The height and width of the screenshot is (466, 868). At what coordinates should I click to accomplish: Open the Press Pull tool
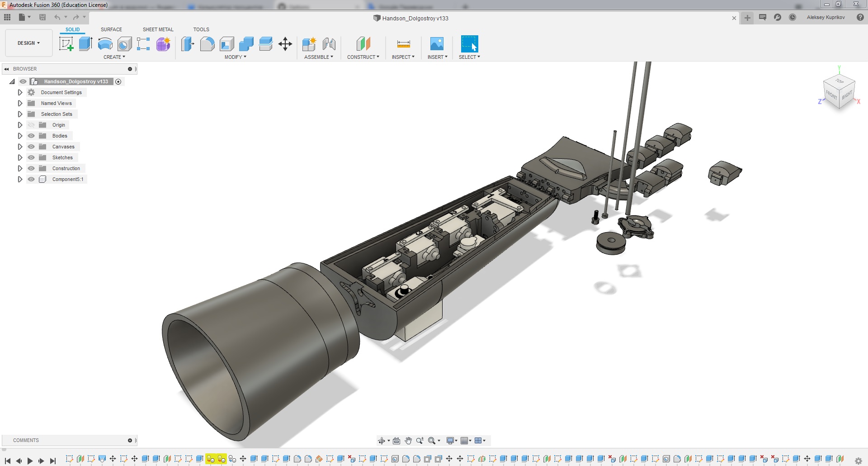pos(187,44)
